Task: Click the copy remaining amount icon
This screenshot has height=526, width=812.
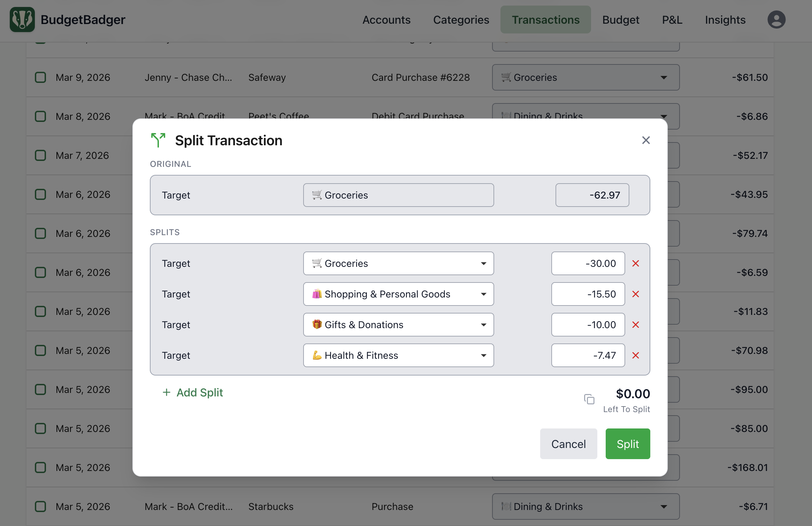Action: point(589,399)
